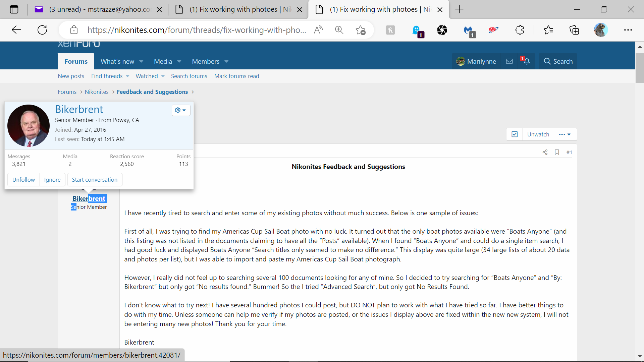Viewport: 644px width, 362px height.
Task: Open browser Collections icon
Action: (574, 30)
